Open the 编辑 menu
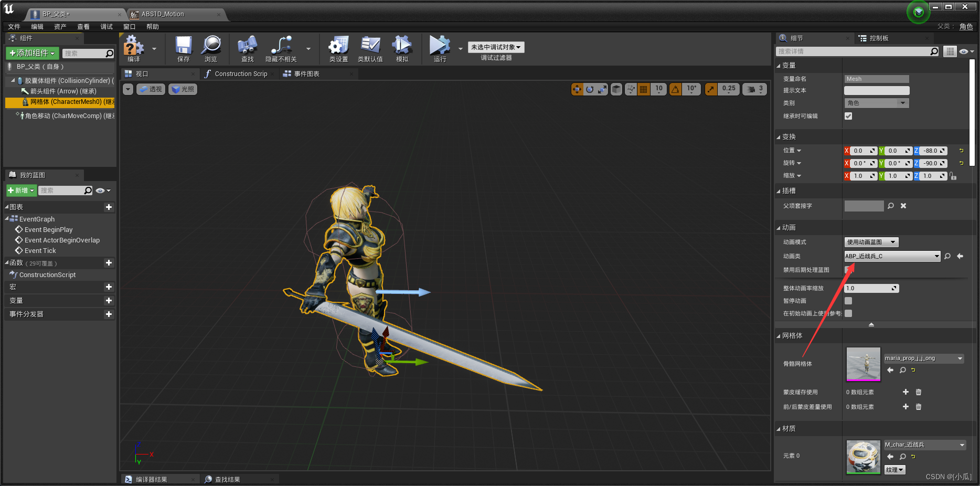This screenshot has height=486, width=980. [x=37, y=27]
